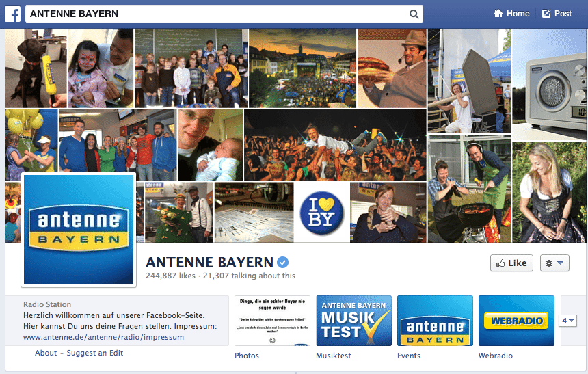Click the Photos app thumbnail
The image size is (588, 374).
(273, 321)
